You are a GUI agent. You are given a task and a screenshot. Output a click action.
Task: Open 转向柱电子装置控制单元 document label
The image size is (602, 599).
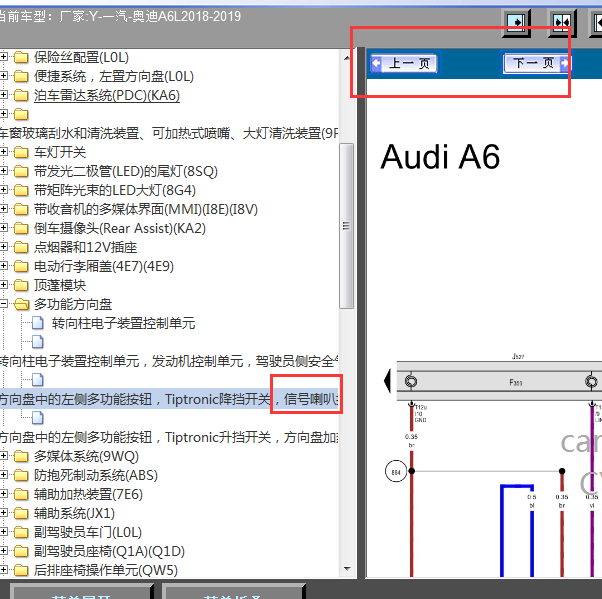tap(124, 323)
